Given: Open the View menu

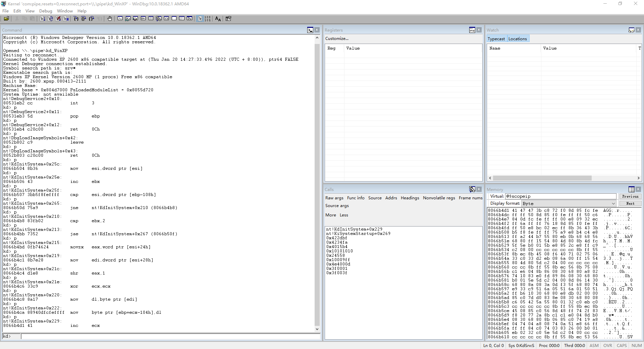Looking at the screenshot, I should point(30,11).
